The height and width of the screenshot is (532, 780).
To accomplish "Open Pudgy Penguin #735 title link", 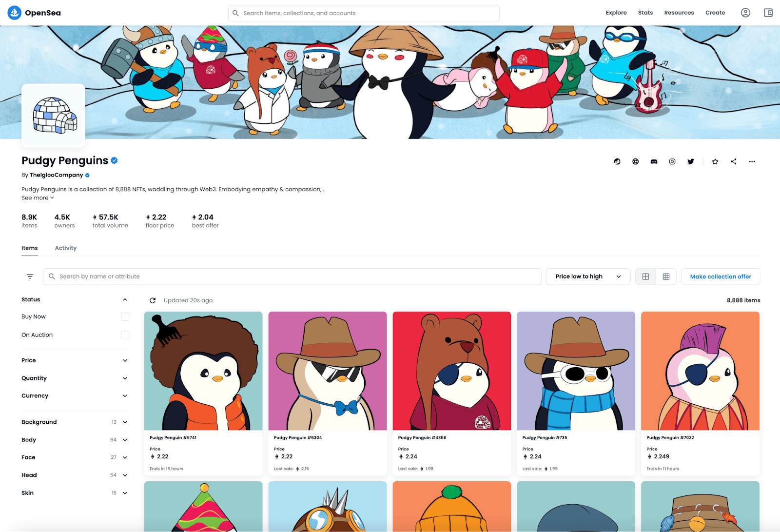I will coord(545,438).
